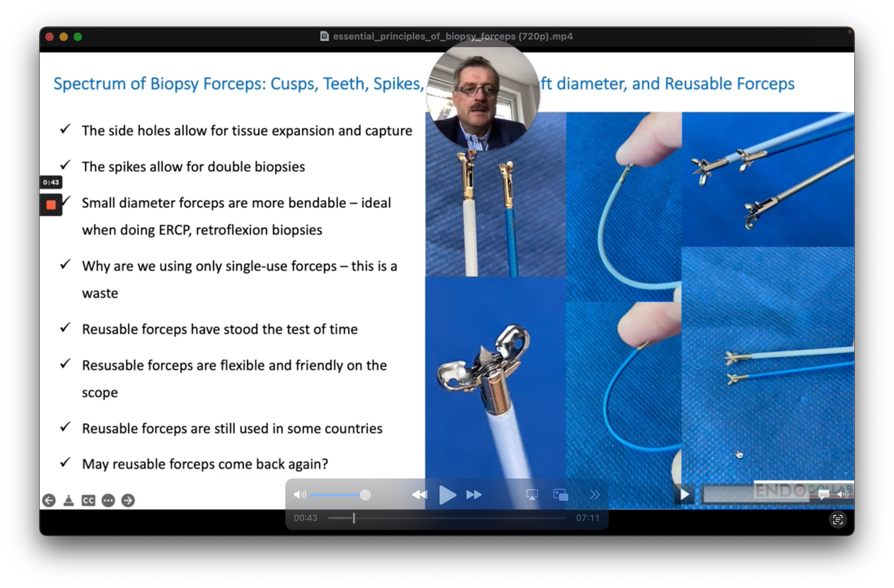Open the three-dots more options on slide
The width and height of the screenshot is (894, 588).
[x=108, y=501]
